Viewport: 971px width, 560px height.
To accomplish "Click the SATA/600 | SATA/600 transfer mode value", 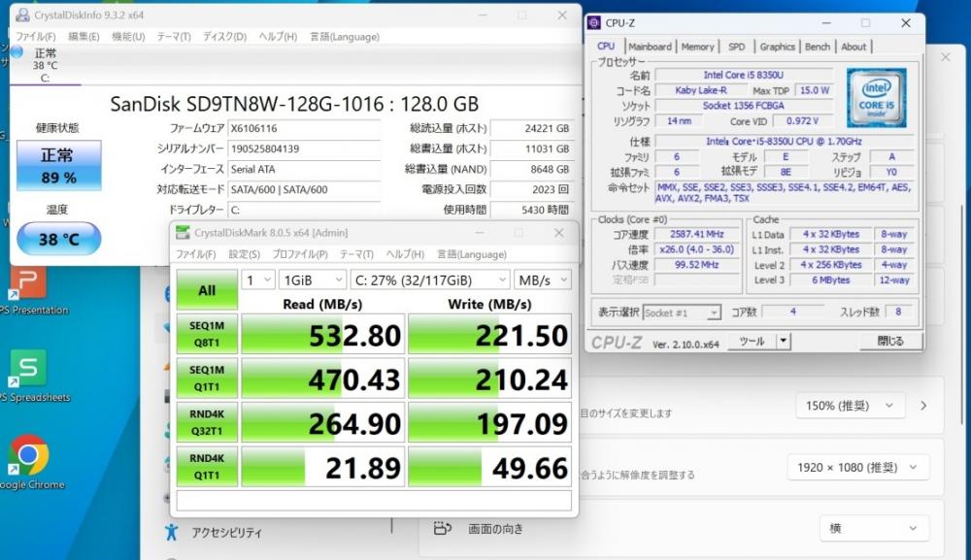I will (x=304, y=190).
